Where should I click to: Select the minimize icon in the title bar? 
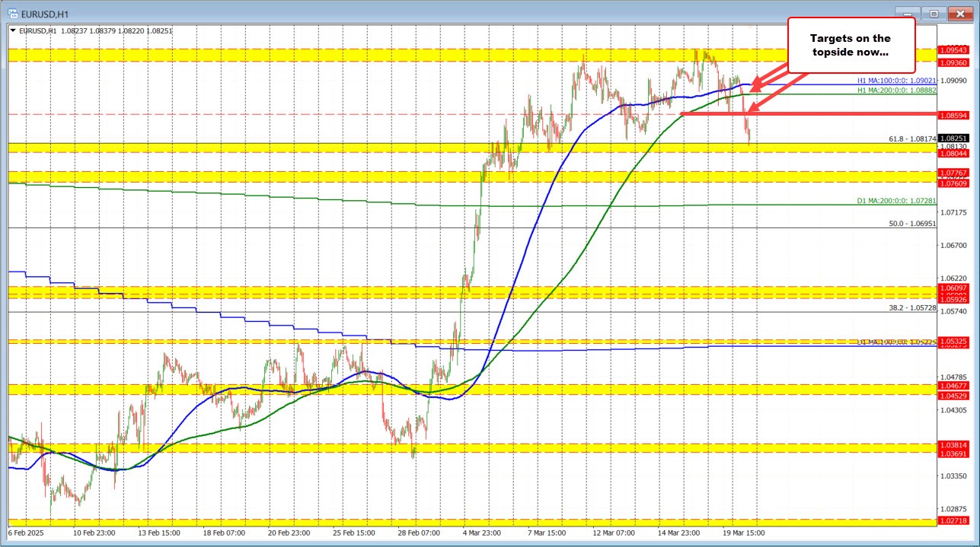coord(908,14)
